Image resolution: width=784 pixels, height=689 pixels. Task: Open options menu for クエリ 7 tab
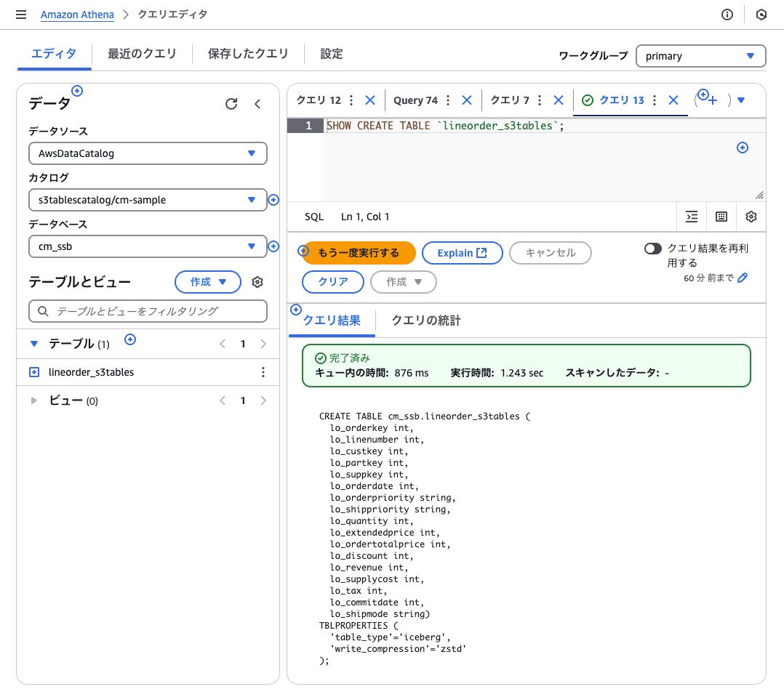point(540,100)
